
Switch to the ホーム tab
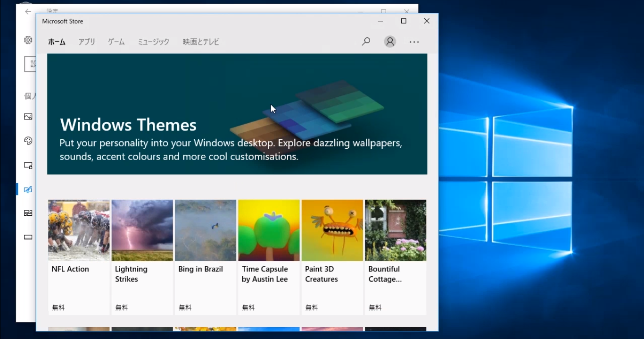click(x=57, y=42)
